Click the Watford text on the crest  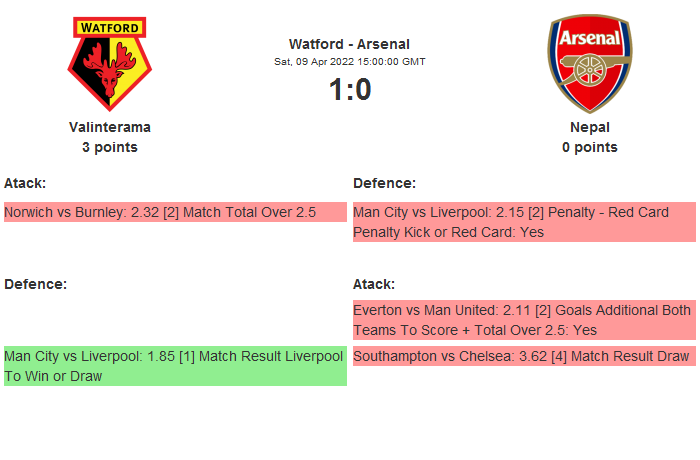point(110,27)
